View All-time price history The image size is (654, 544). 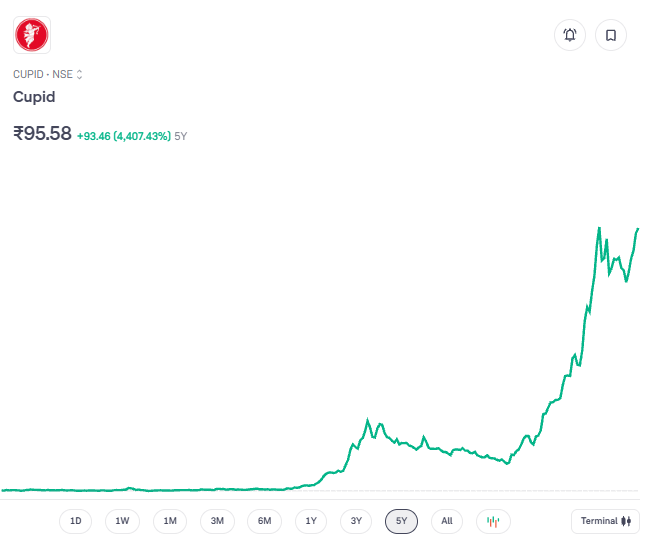point(446,521)
